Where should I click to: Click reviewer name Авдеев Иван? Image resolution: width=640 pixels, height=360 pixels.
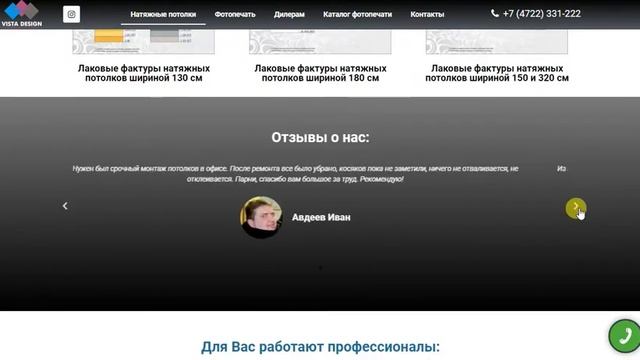[321, 217]
